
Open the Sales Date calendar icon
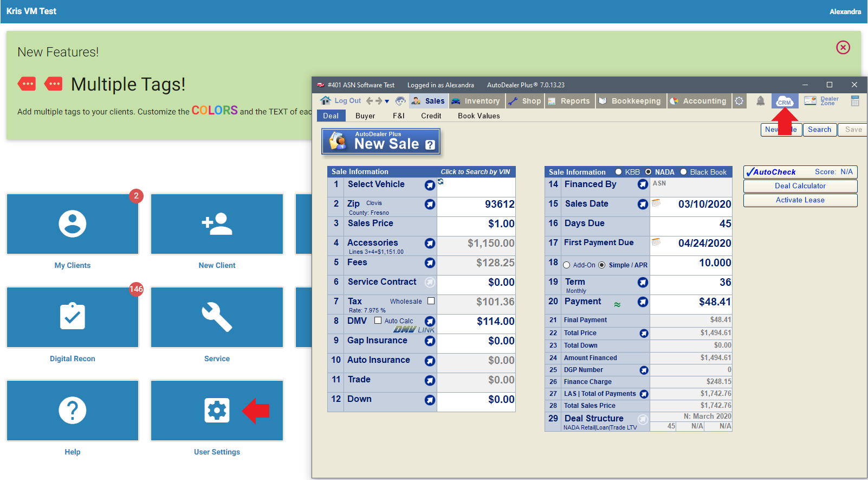[656, 203]
